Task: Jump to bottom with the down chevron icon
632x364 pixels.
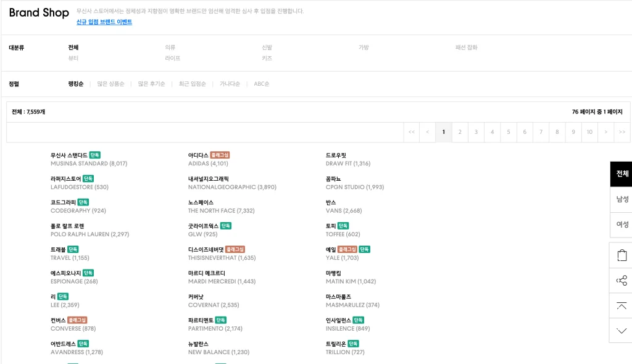Action: [622, 331]
